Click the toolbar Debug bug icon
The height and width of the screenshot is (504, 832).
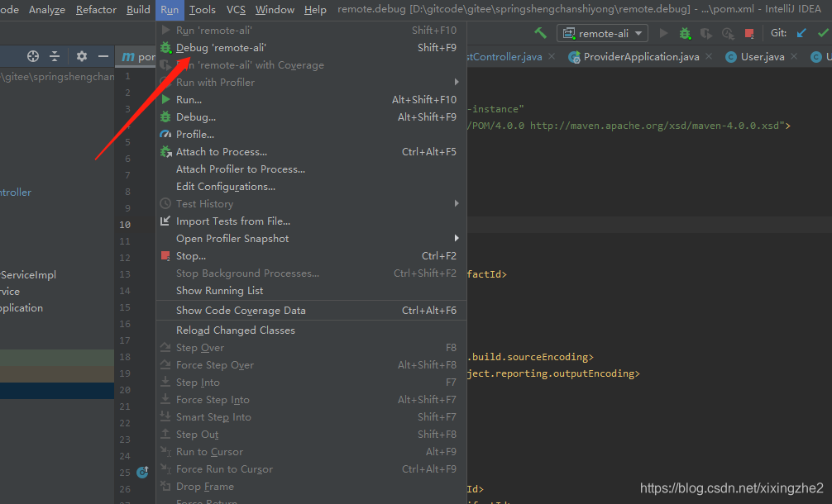(x=685, y=33)
